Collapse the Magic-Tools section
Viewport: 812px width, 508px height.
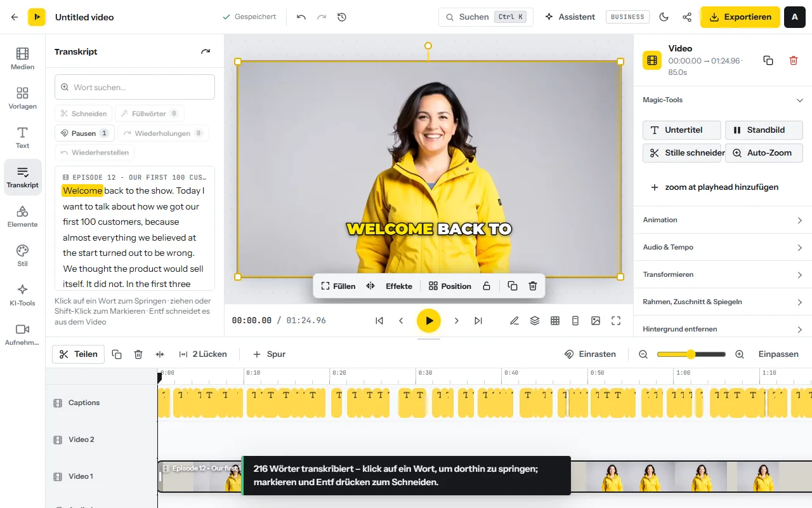pyautogui.click(x=723, y=100)
